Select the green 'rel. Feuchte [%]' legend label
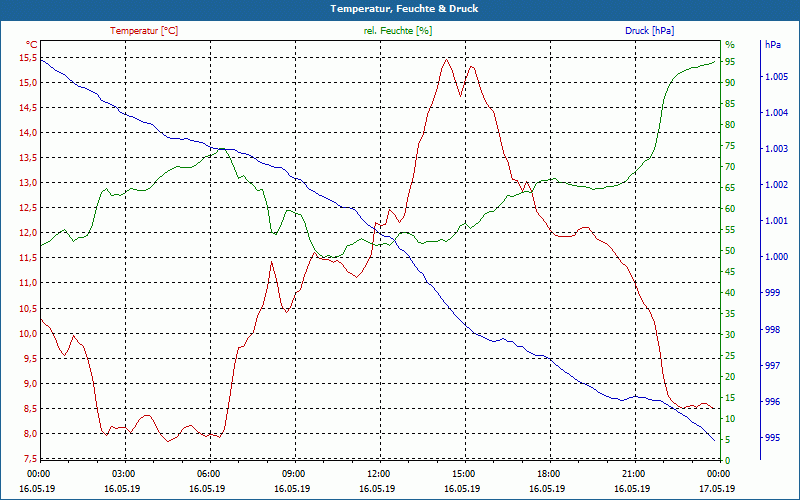800x500 pixels. (397, 31)
